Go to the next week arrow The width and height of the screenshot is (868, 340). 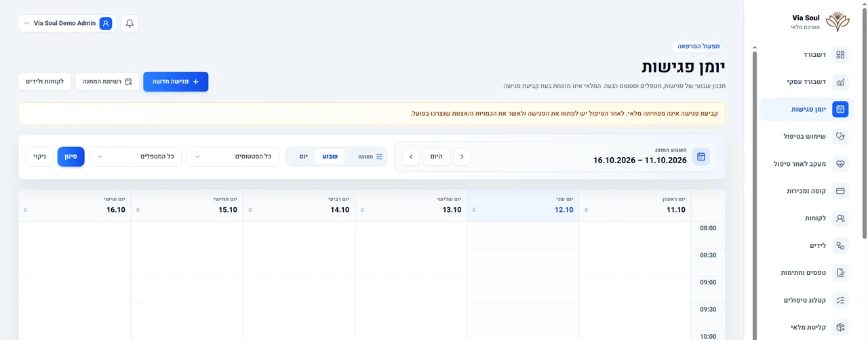(x=410, y=156)
